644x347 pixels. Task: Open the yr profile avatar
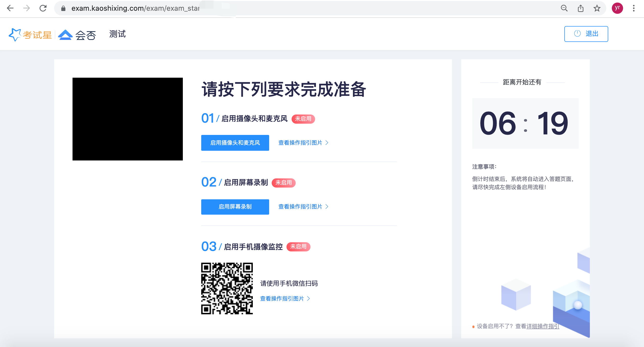(x=617, y=8)
